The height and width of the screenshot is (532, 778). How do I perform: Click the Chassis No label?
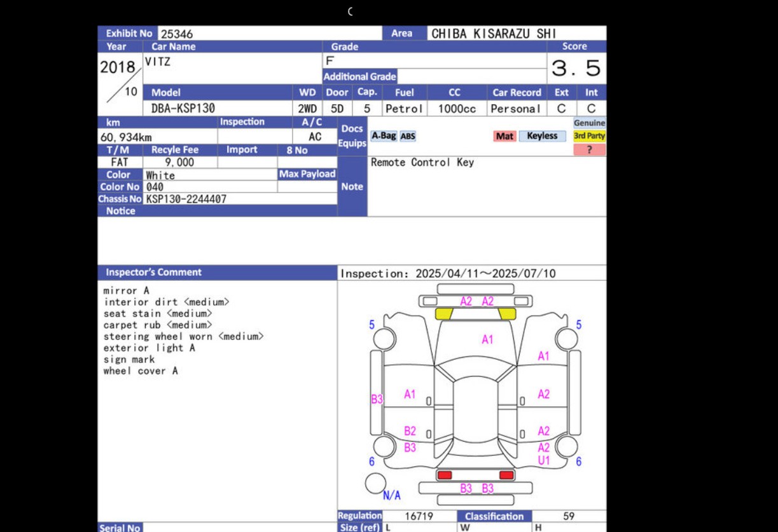click(x=120, y=199)
